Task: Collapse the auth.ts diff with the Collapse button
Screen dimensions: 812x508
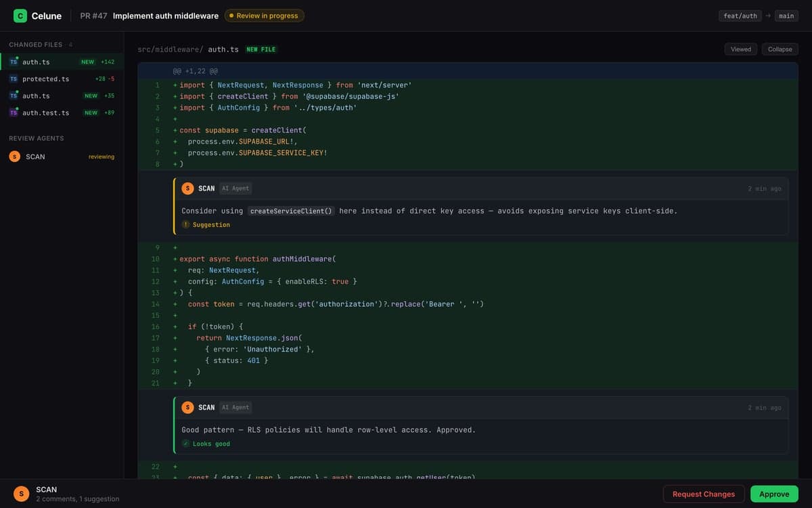Action: tap(780, 49)
